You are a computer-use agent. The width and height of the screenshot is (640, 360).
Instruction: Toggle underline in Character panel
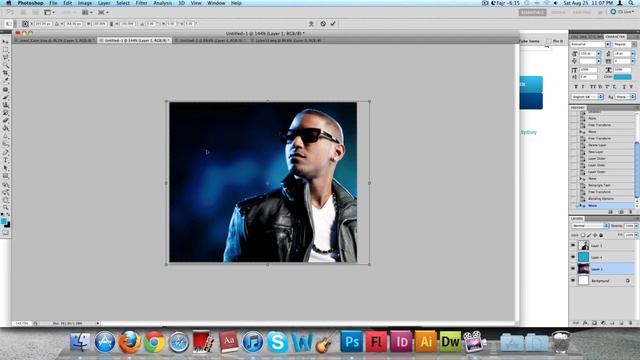[624, 87]
